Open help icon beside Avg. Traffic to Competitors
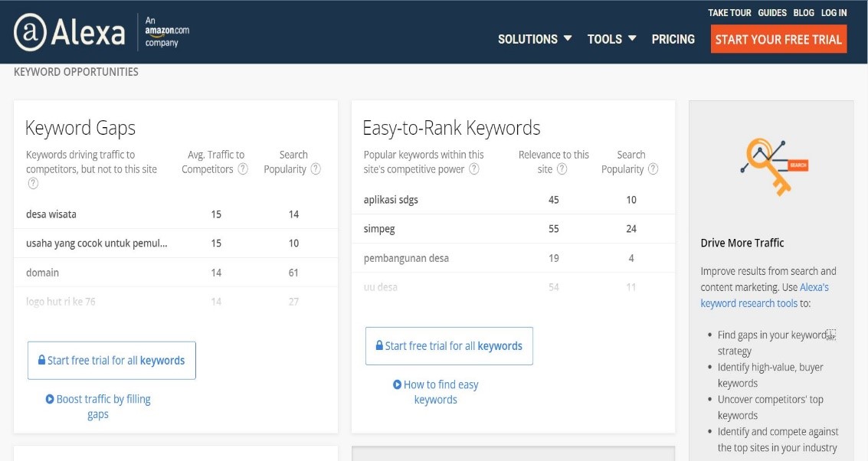868x461 pixels. (242, 169)
